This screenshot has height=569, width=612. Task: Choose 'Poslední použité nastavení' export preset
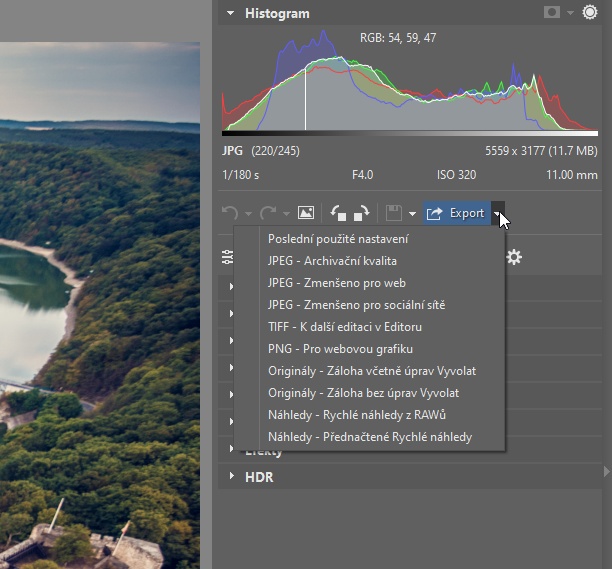click(x=369, y=239)
